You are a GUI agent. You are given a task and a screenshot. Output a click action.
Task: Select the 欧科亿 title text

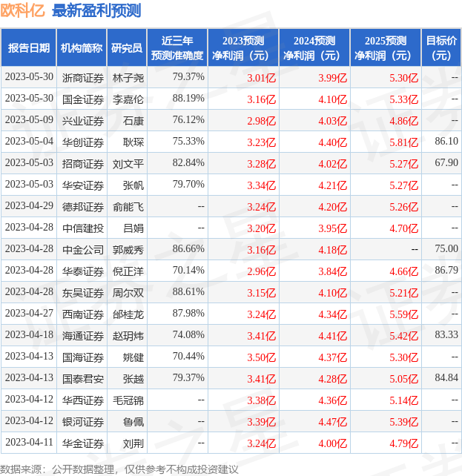22,10
